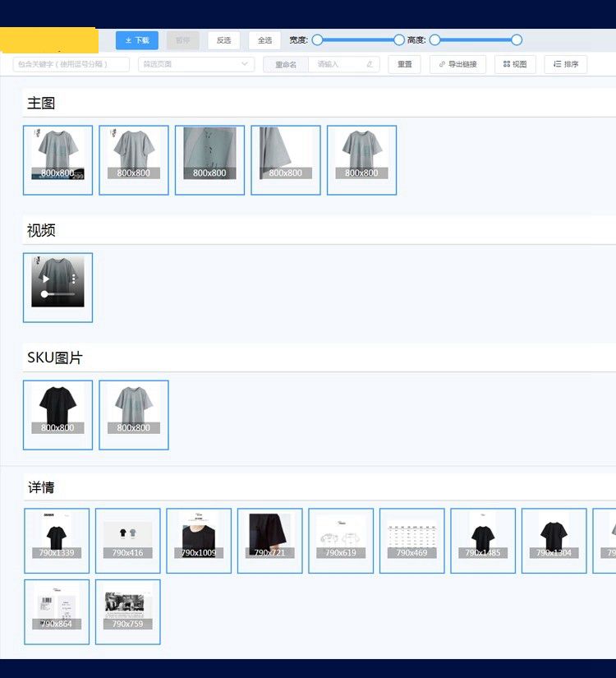The image size is (616, 678).
Task: Click the 主图 section heading
Action: 41,103
